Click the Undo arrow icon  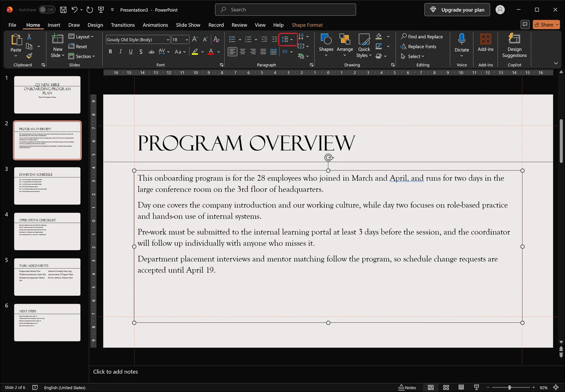(75, 10)
